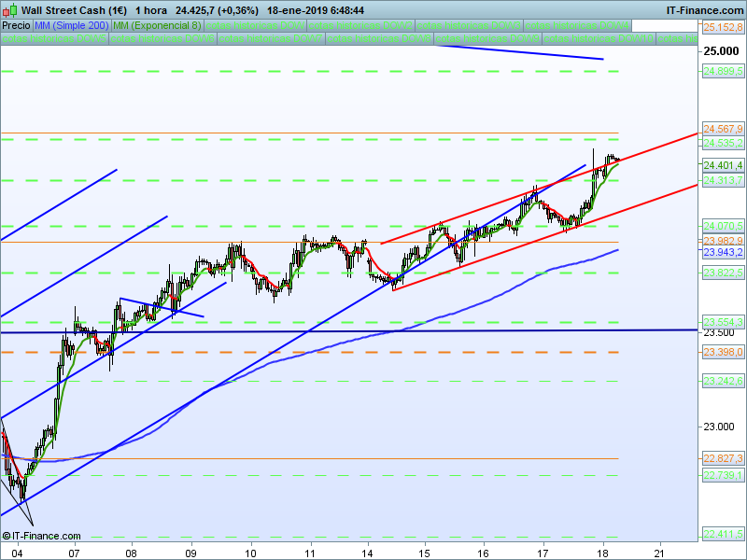The image size is (747, 560).
Task: Open the cotas historicas DOW3 label
Action: [x=469, y=26]
